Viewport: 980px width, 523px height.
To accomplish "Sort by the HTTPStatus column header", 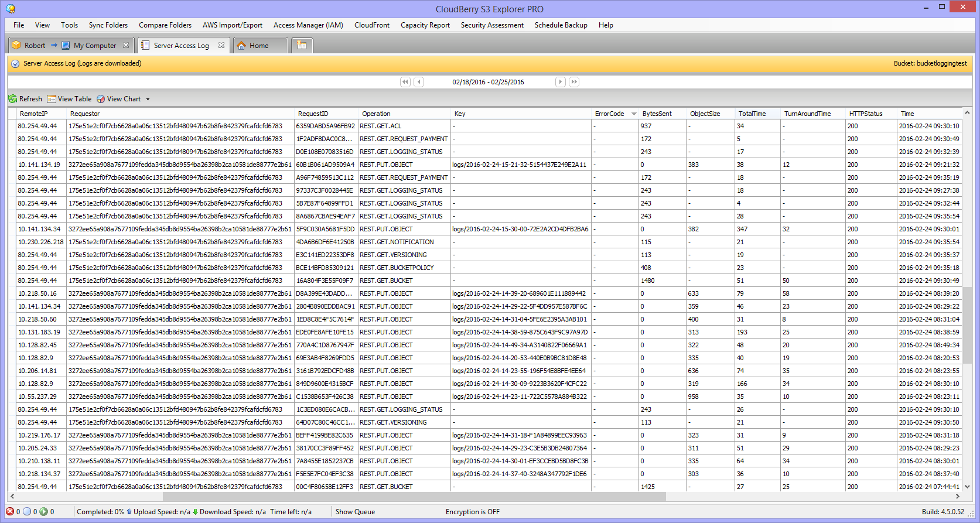I will [872, 114].
